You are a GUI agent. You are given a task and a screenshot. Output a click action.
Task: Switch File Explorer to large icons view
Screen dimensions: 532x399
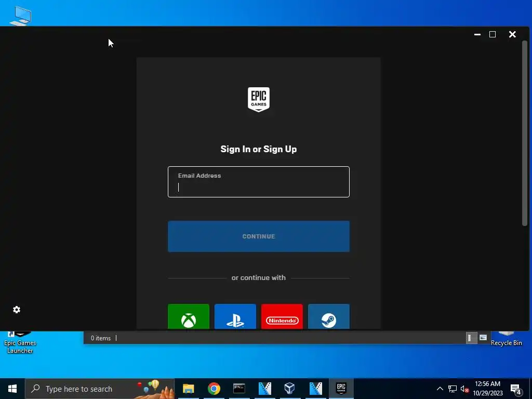click(x=483, y=338)
